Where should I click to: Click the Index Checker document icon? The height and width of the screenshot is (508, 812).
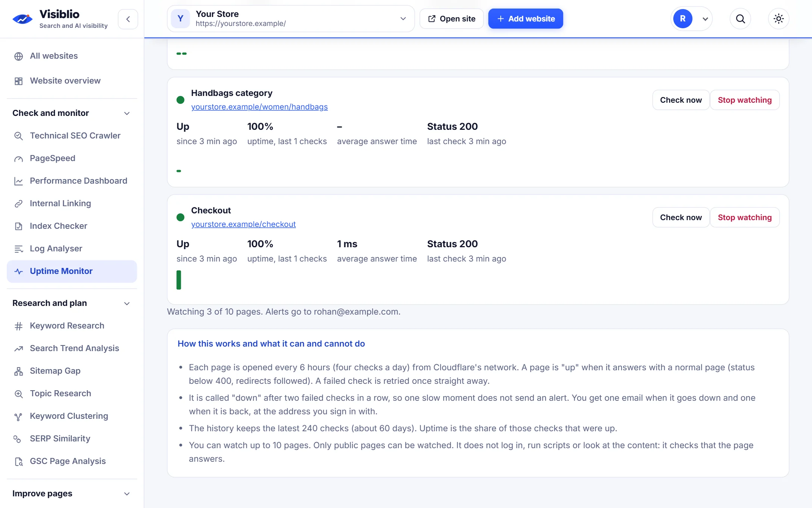point(18,226)
